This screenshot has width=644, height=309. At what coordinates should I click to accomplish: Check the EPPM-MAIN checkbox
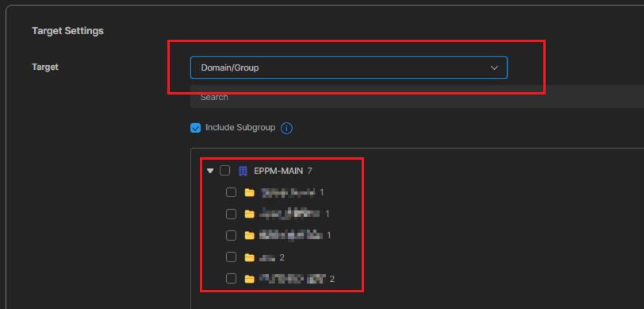click(x=224, y=170)
